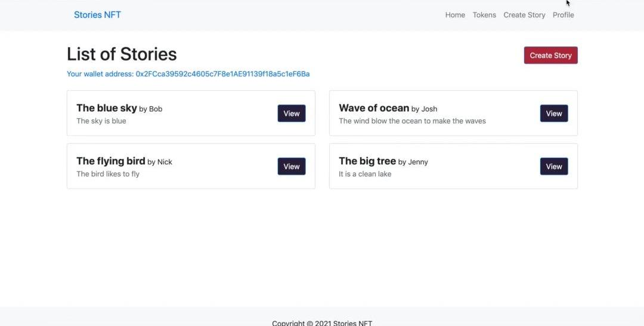
Task: Click author name 'by Jenny'
Action: [413, 162]
